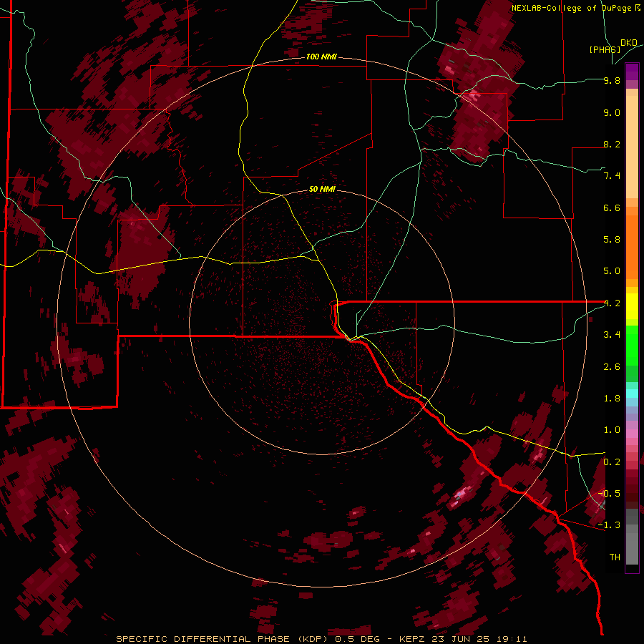Screen dimensions: 644x644
Task: Click the 6.6 scale value
Action: click(612, 208)
